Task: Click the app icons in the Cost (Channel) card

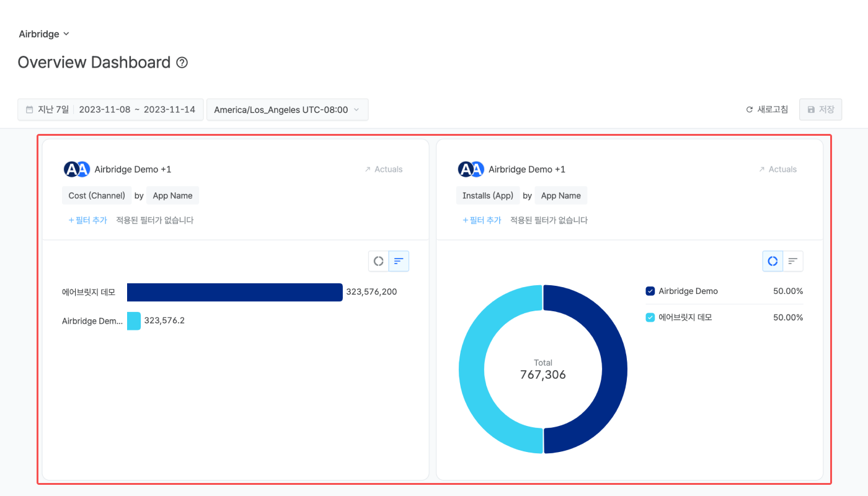Action: (x=77, y=169)
